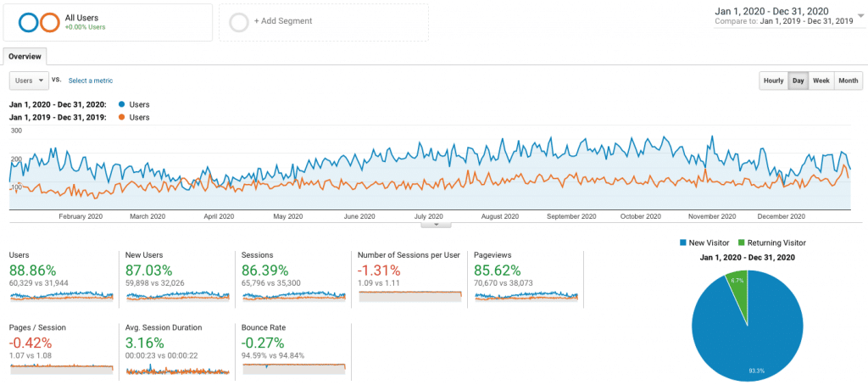Click the Avg. Session Duration sparkline

click(x=178, y=369)
